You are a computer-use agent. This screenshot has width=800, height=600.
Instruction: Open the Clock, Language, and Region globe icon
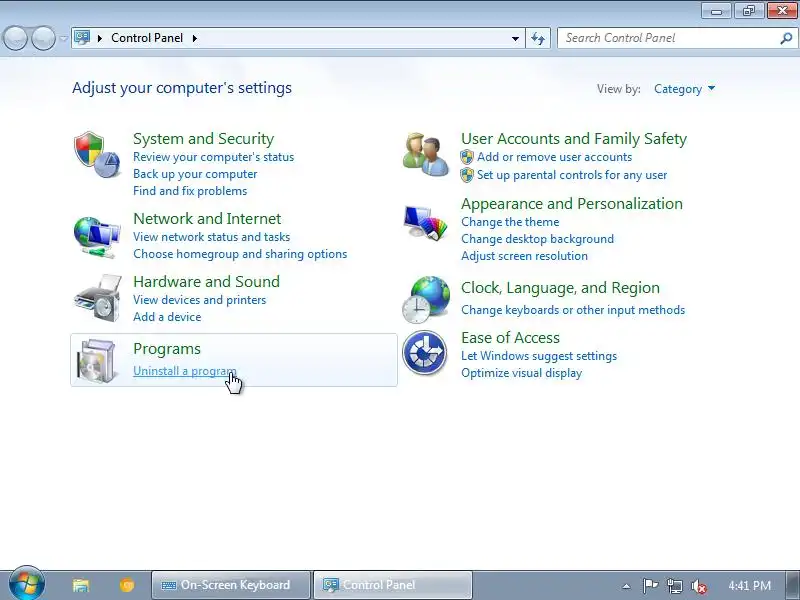426,300
